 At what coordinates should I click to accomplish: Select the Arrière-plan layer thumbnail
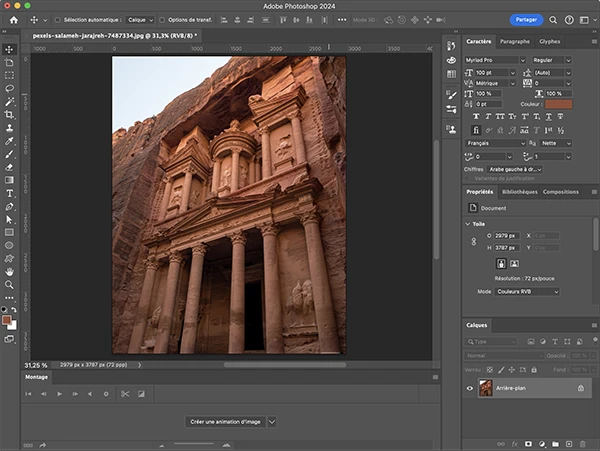[486, 388]
